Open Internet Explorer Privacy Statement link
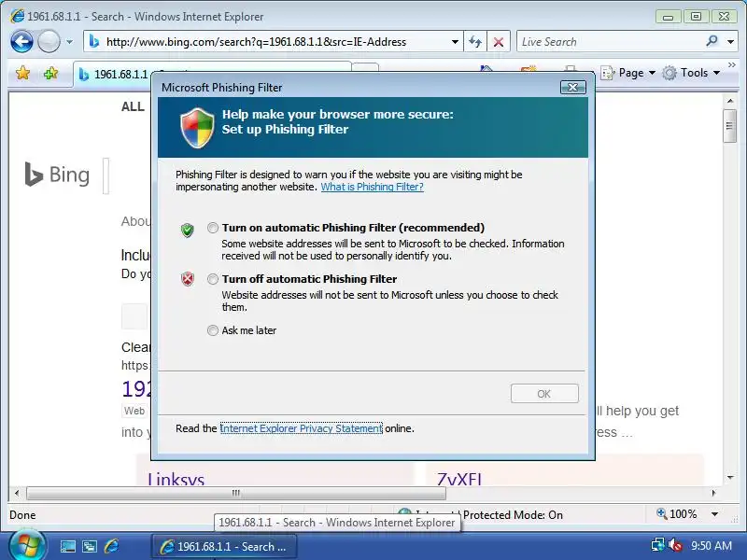Image resolution: width=747 pixels, height=560 pixels. (x=301, y=428)
